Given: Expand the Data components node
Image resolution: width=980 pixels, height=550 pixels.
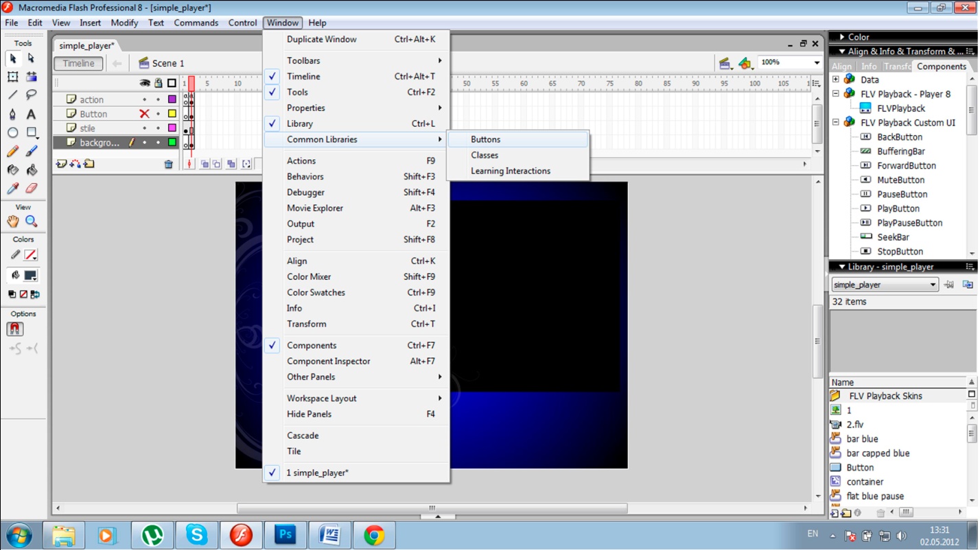Looking at the screenshot, I should click(836, 80).
